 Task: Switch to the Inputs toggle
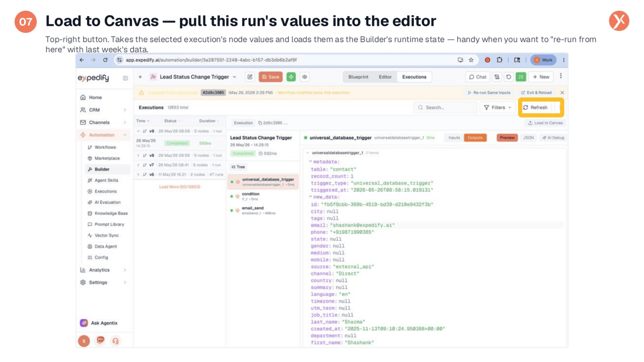coord(454,138)
